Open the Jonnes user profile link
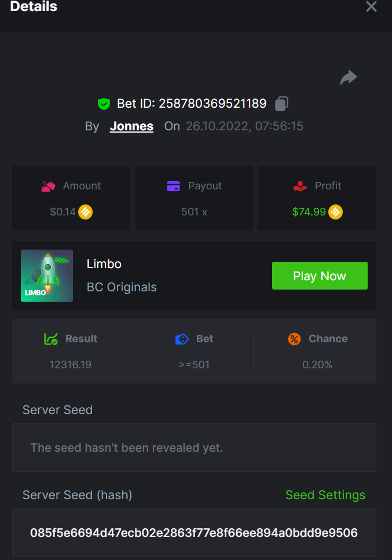This screenshot has height=560, width=392. 131,126
